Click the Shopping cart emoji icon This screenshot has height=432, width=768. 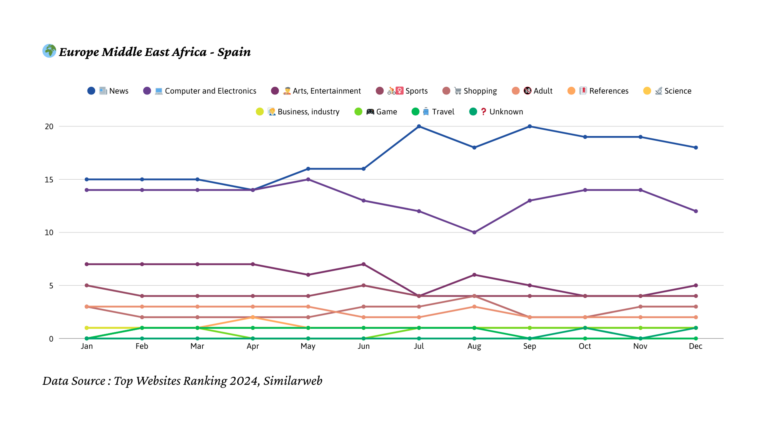point(459,91)
